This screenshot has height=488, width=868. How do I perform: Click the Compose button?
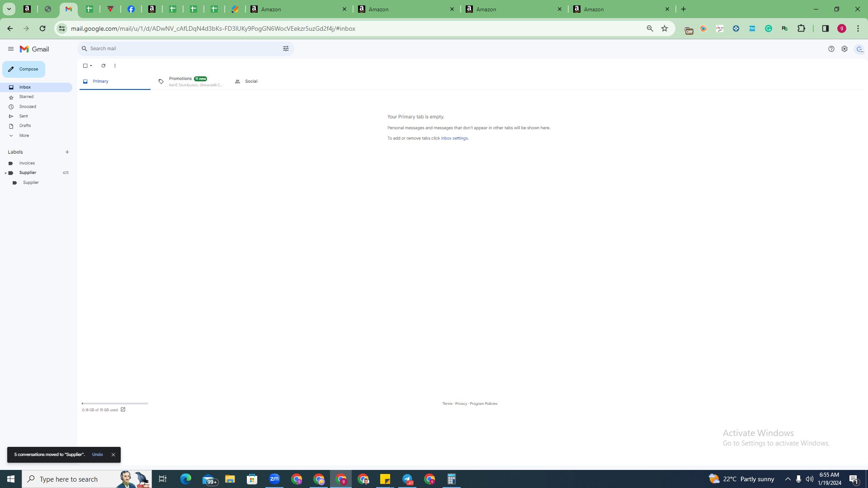(24, 69)
